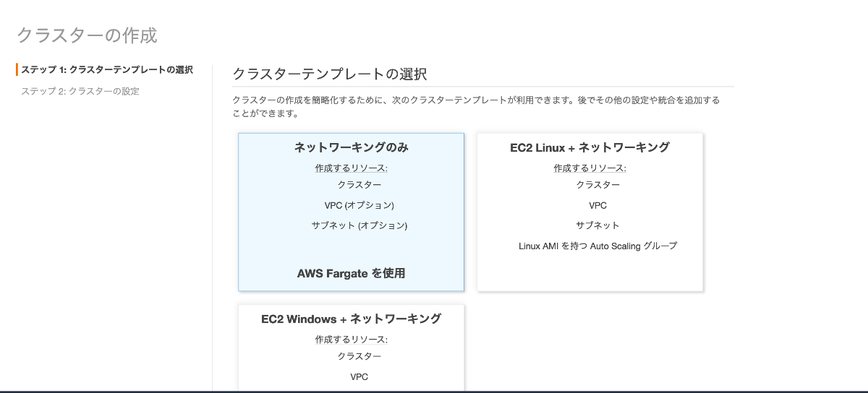Click サブネット entry in EC2 Linux card
The width and height of the screenshot is (868, 393).
[x=598, y=225]
